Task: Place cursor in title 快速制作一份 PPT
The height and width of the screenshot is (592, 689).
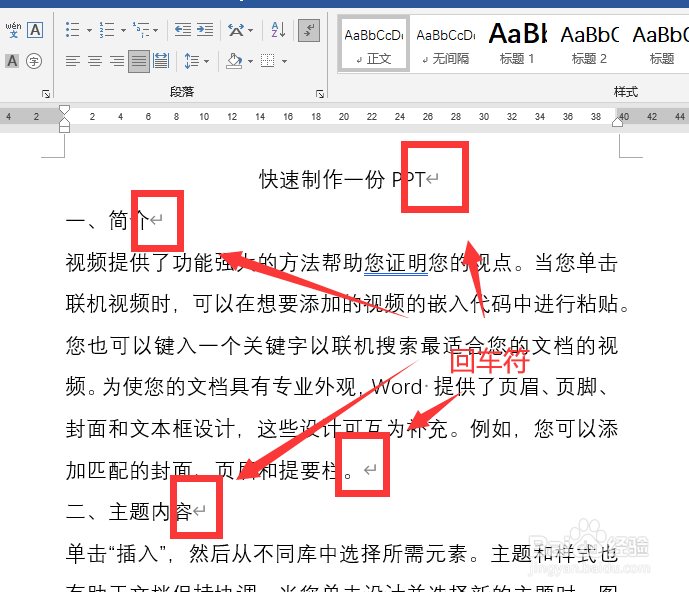Action: pos(342,179)
